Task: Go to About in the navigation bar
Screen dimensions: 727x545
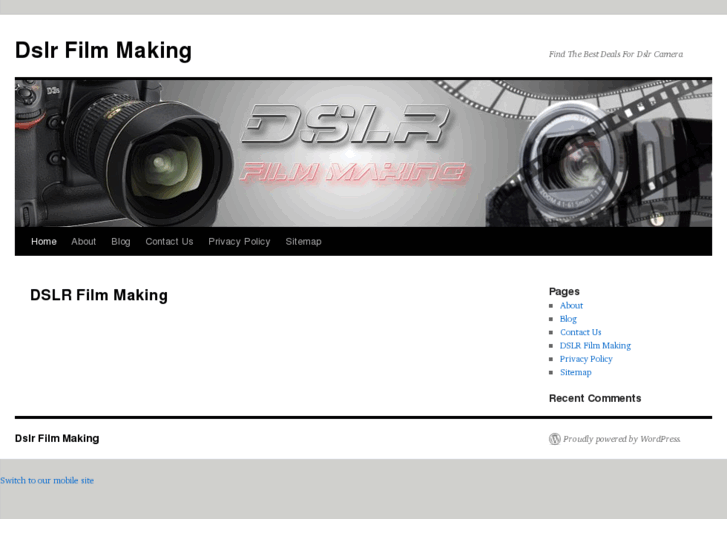Action: tap(83, 241)
